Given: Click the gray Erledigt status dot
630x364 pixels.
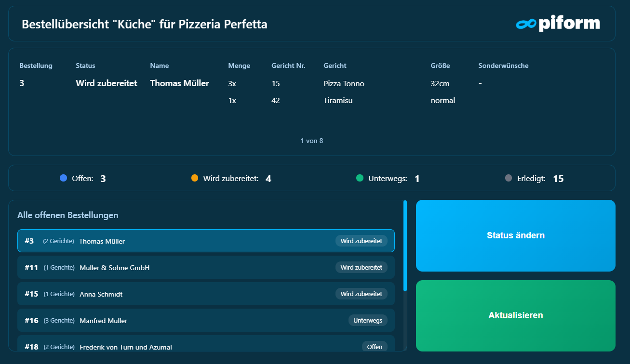Looking at the screenshot, I should coord(509,178).
